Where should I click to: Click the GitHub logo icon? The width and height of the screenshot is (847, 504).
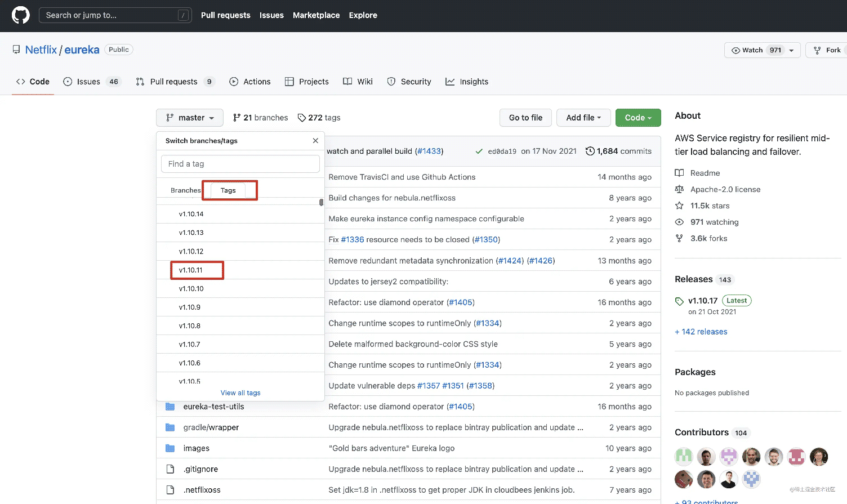21,15
